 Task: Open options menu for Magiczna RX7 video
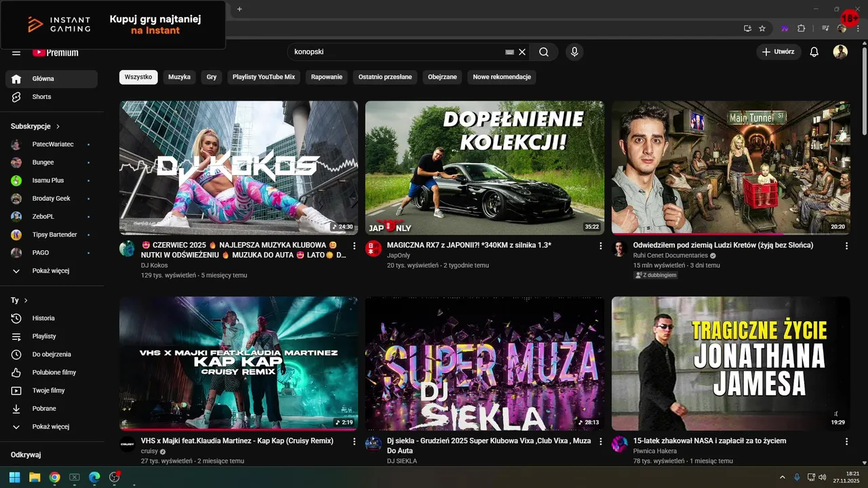600,246
